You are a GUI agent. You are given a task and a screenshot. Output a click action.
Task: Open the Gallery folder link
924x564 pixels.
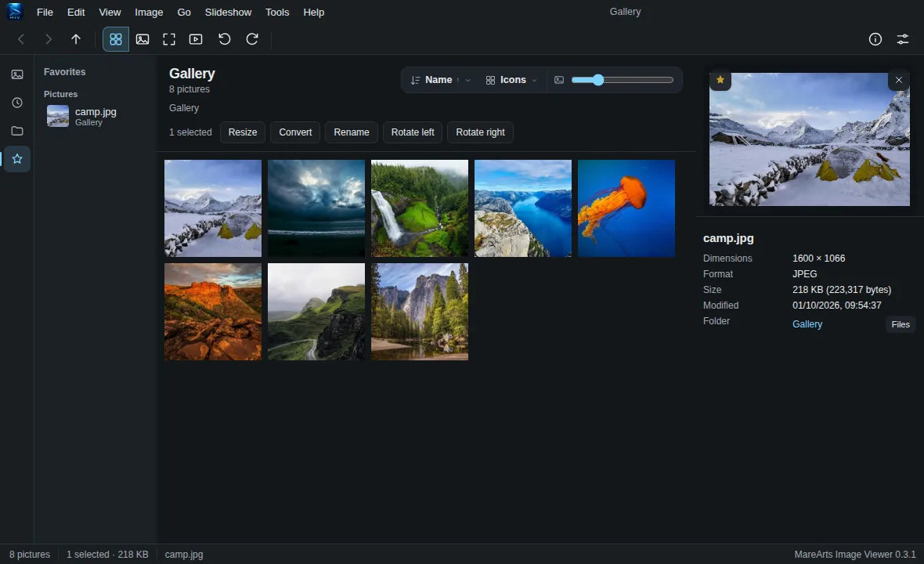point(807,324)
